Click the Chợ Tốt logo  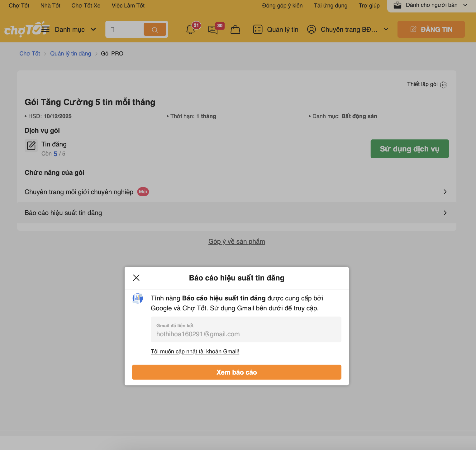coord(22,29)
